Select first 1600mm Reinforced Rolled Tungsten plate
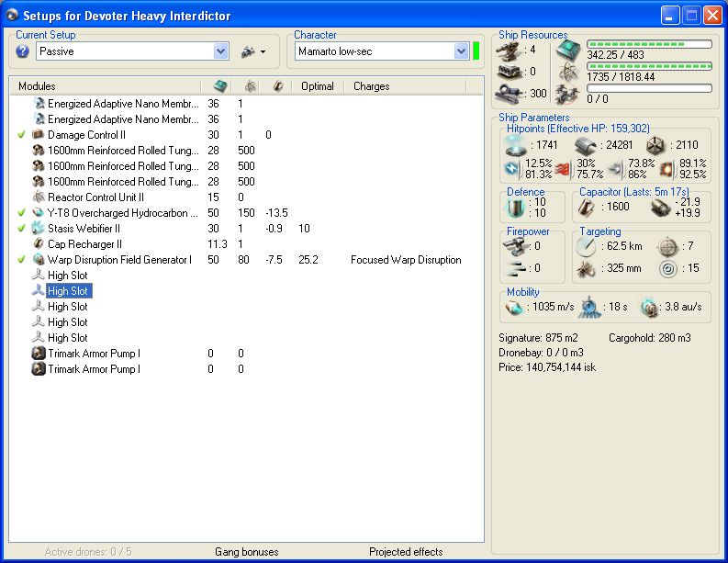This screenshot has width=728, height=563. point(124,151)
